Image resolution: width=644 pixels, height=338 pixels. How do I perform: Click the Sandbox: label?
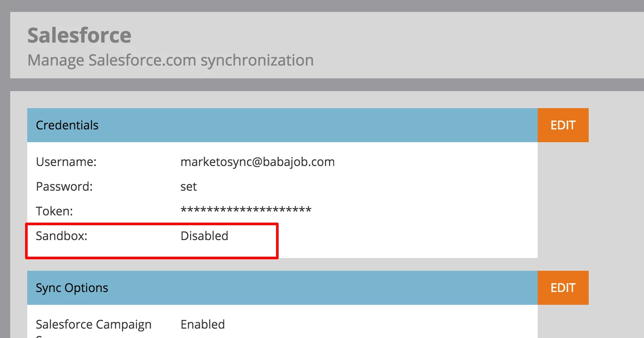click(x=62, y=236)
